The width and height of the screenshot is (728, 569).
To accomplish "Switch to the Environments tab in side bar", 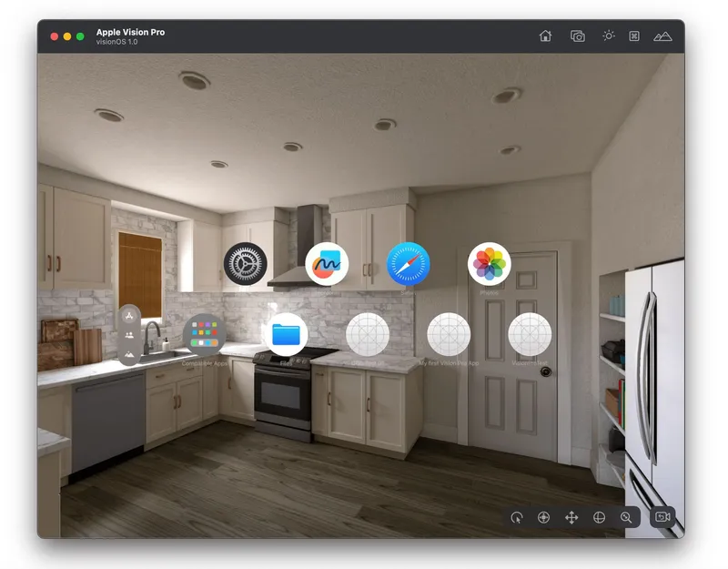I will coord(129,353).
